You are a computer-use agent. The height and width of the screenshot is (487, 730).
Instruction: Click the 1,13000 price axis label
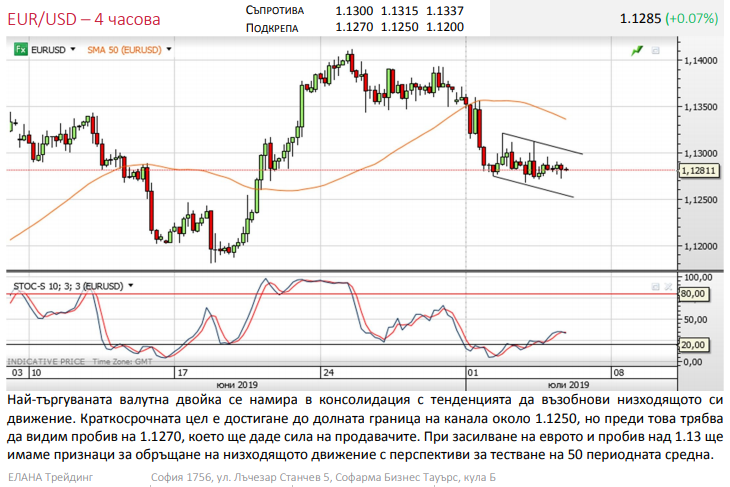coord(700,154)
